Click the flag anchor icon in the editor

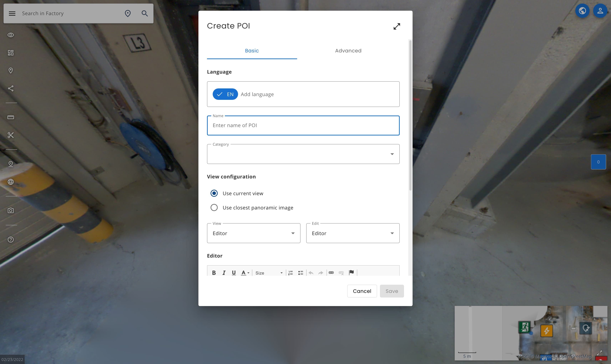point(351,272)
